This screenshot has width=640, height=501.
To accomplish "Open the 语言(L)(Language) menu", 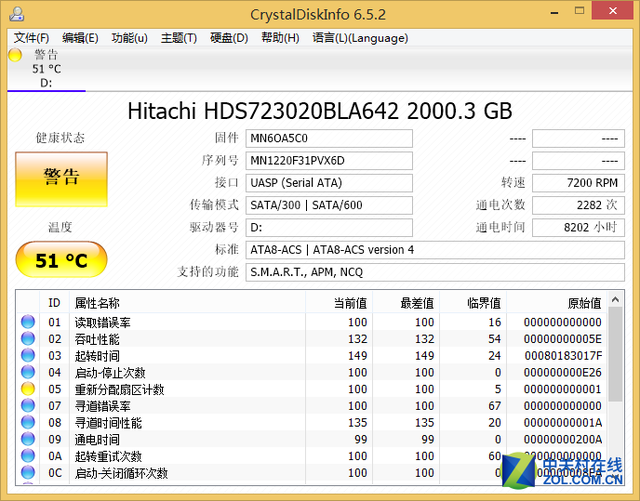I will (360, 38).
